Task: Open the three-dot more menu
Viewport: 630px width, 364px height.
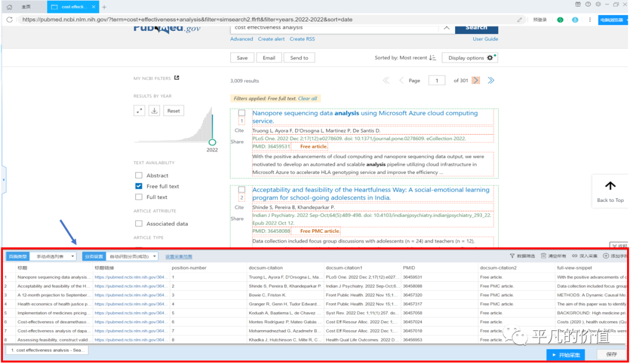Action: point(590,20)
